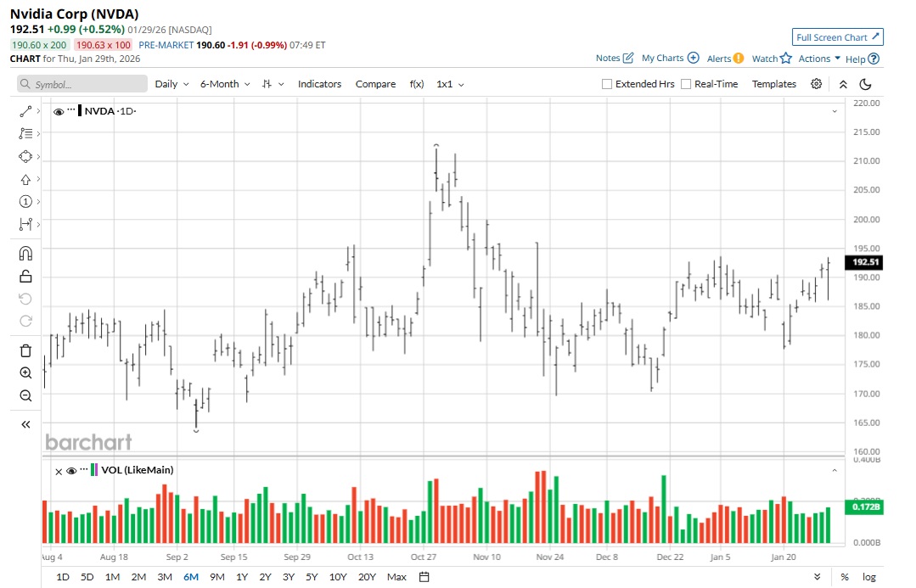
Task: Toggle VOL indicator visibility eye
Action: [71, 471]
